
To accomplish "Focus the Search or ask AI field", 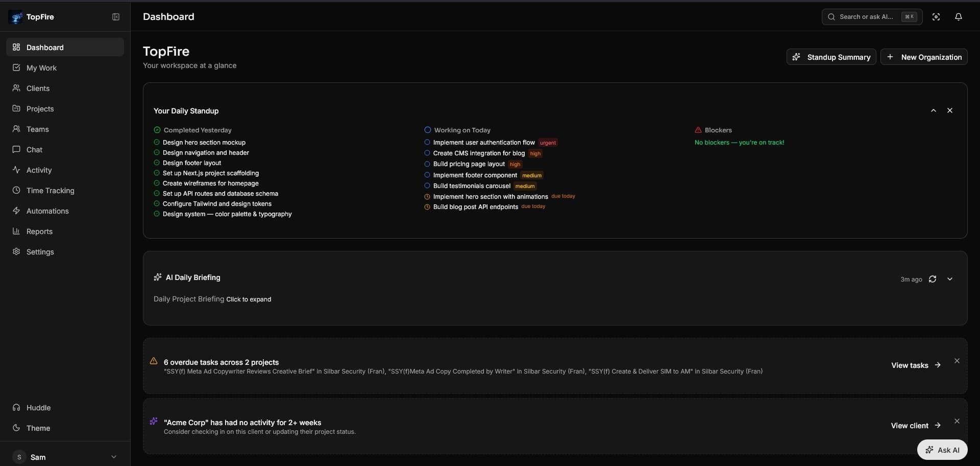I will point(866,17).
